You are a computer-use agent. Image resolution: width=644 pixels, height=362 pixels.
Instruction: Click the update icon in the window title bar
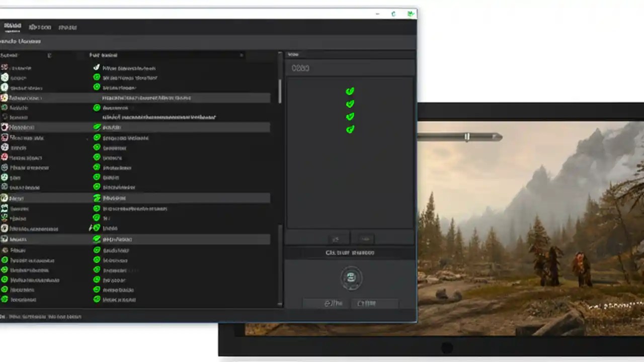(393, 14)
